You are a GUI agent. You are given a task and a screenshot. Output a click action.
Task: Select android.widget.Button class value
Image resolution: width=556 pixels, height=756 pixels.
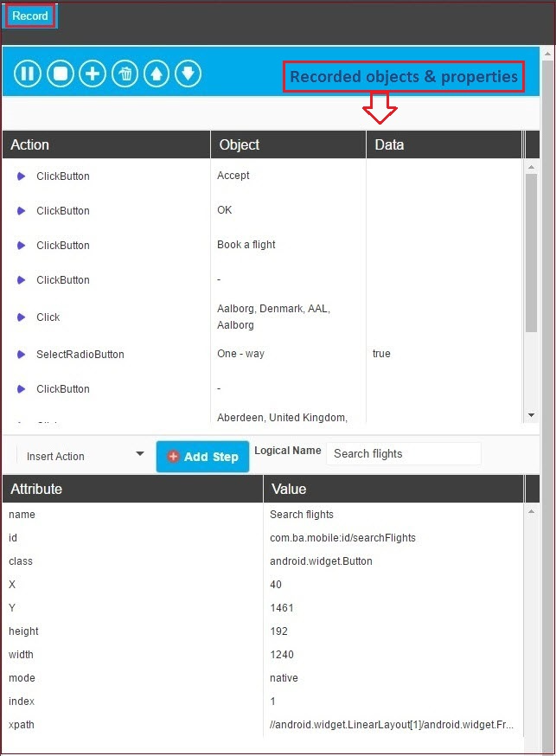(x=321, y=561)
